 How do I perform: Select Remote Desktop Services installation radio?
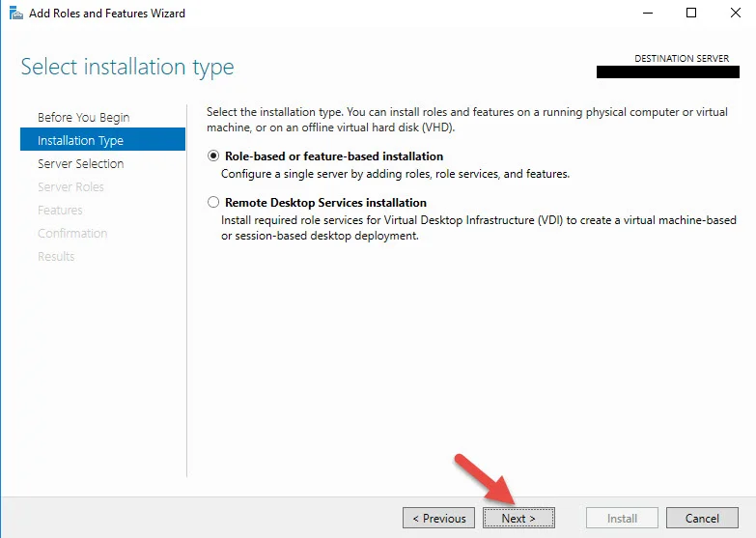click(213, 202)
